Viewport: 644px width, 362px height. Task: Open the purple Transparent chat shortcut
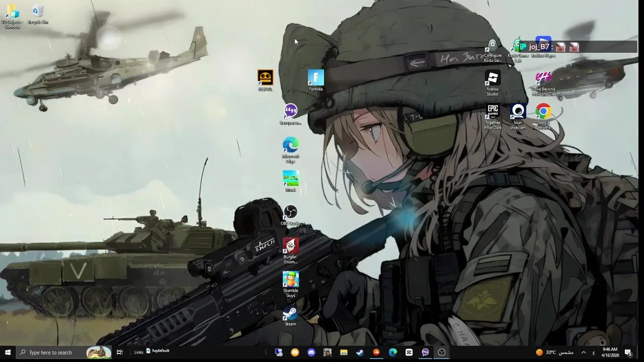tap(290, 114)
